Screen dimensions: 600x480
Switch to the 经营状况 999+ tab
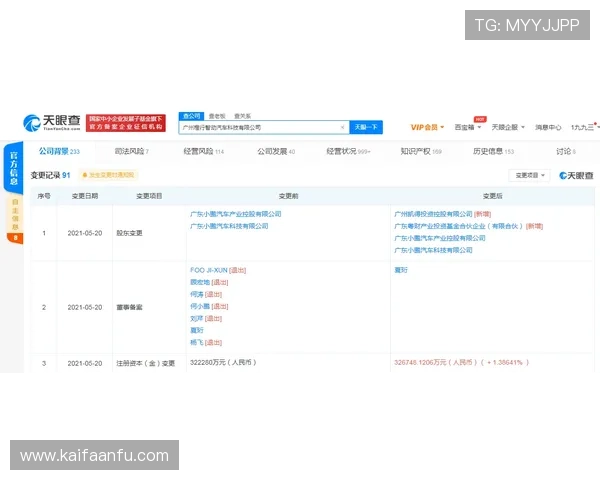(x=348, y=151)
